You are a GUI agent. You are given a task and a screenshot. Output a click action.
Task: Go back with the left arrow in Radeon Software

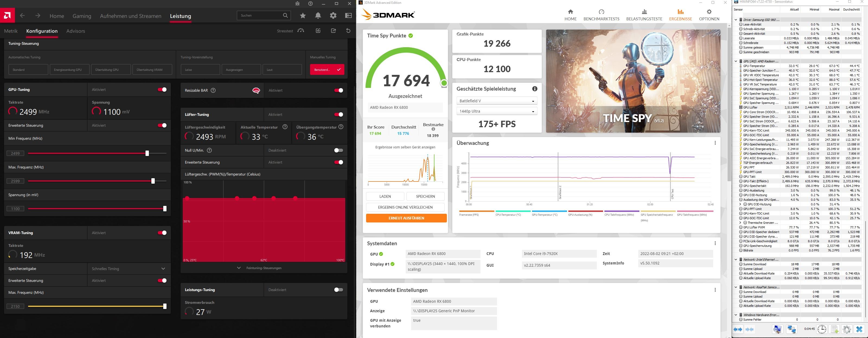click(x=22, y=15)
